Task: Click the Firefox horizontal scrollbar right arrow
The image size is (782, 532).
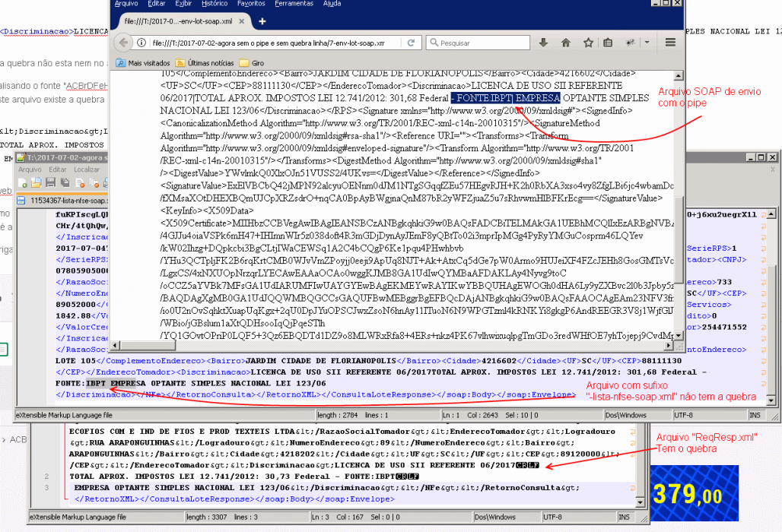Action: point(669,345)
